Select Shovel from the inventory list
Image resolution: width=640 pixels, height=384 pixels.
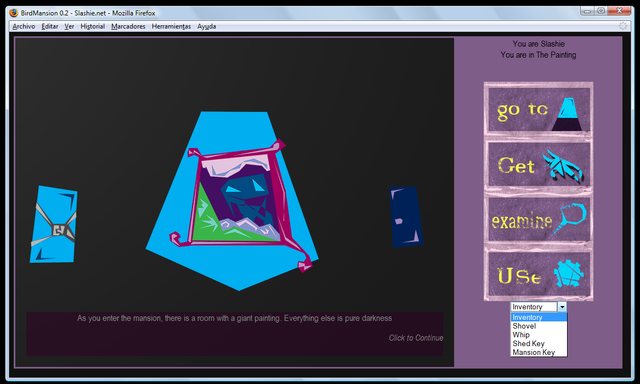(539, 326)
